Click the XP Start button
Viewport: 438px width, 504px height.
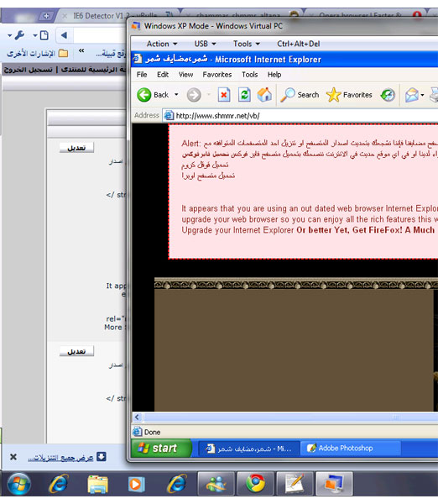point(161,448)
